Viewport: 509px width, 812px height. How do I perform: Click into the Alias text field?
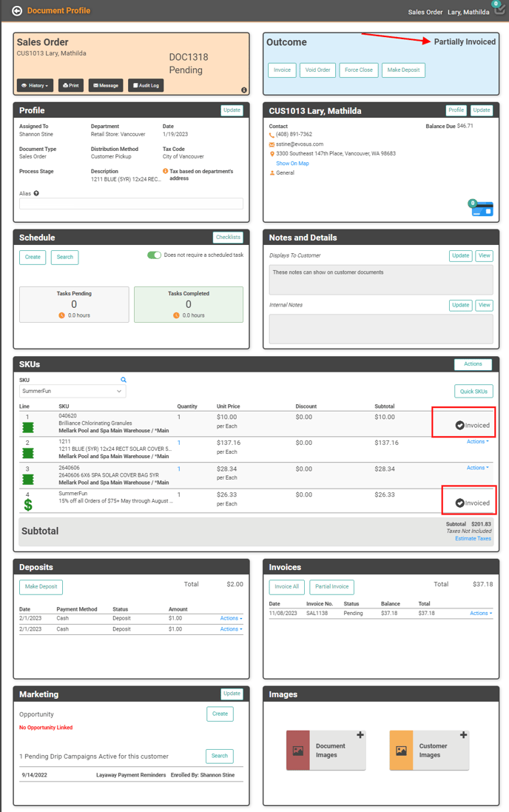click(131, 204)
